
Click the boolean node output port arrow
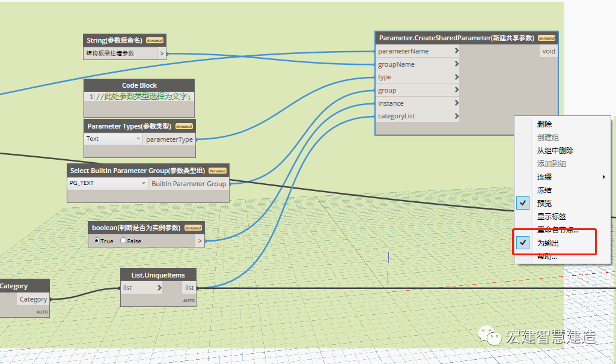(x=200, y=241)
